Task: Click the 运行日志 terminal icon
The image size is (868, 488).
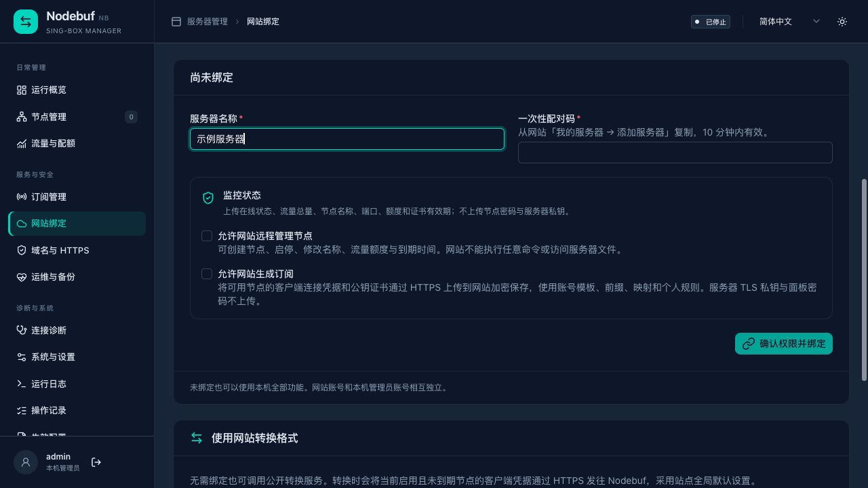Action: (22, 384)
